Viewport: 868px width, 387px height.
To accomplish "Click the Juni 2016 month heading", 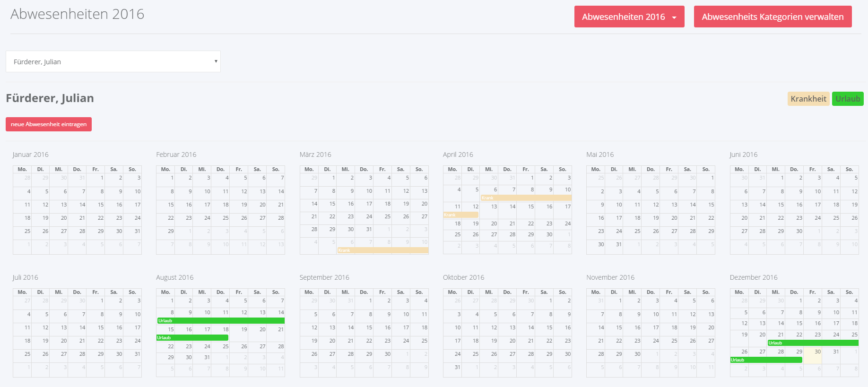I will [743, 155].
